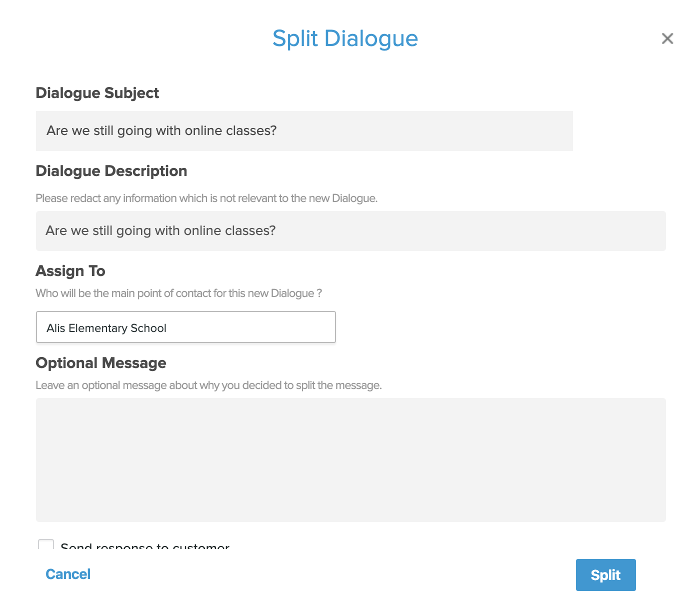Click the blue Split button
The image size is (700, 609).
tap(605, 575)
